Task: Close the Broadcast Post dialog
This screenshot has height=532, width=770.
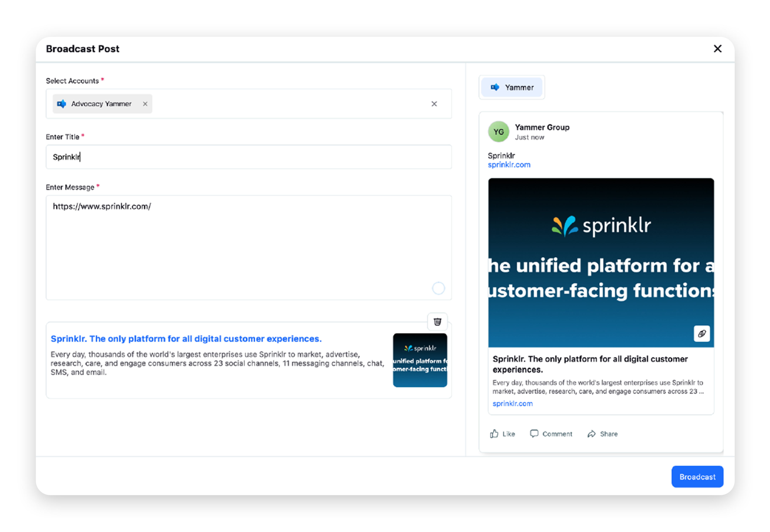Action: tap(718, 49)
